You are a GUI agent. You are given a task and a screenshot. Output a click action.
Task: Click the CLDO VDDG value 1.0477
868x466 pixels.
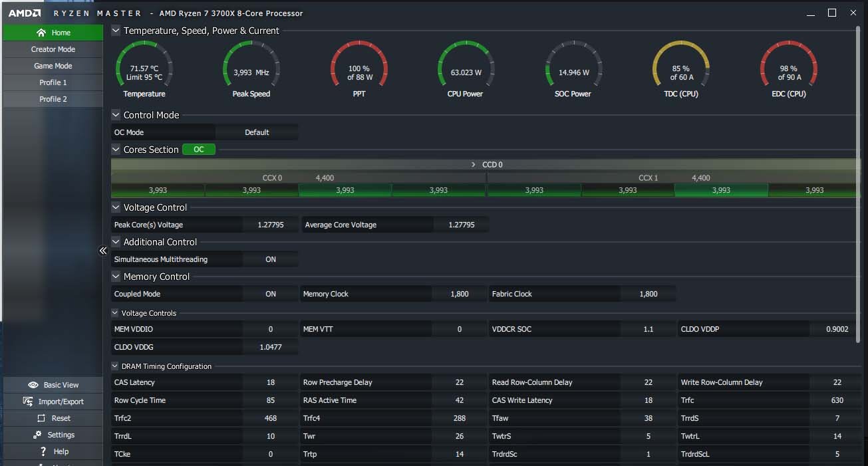(x=271, y=347)
